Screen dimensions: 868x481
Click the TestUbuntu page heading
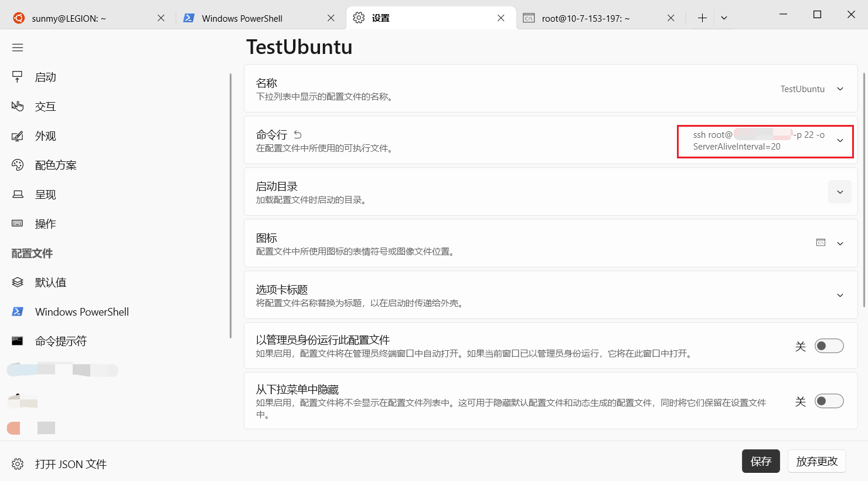(x=299, y=47)
